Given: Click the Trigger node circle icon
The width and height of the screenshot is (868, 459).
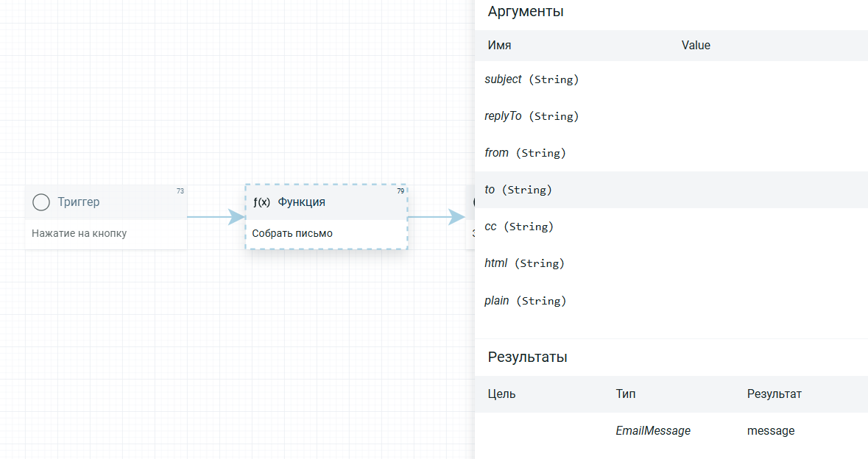Looking at the screenshot, I should (x=41, y=202).
